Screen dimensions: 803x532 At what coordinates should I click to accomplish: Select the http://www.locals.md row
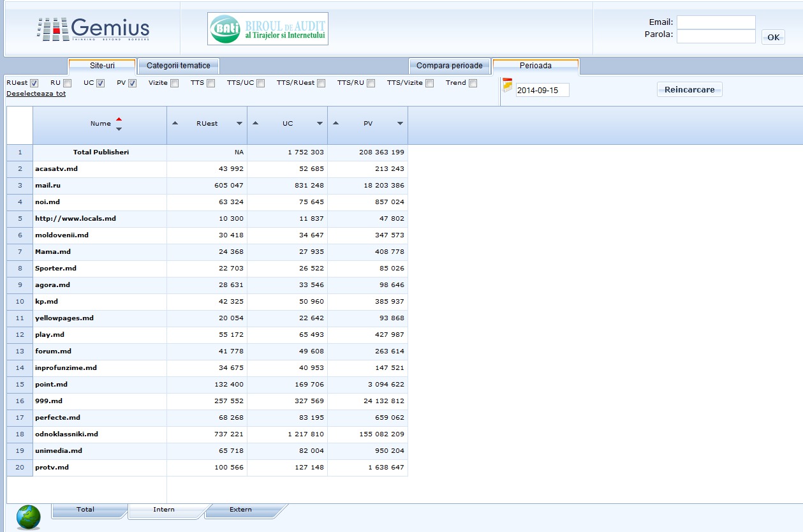pos(207,219)
